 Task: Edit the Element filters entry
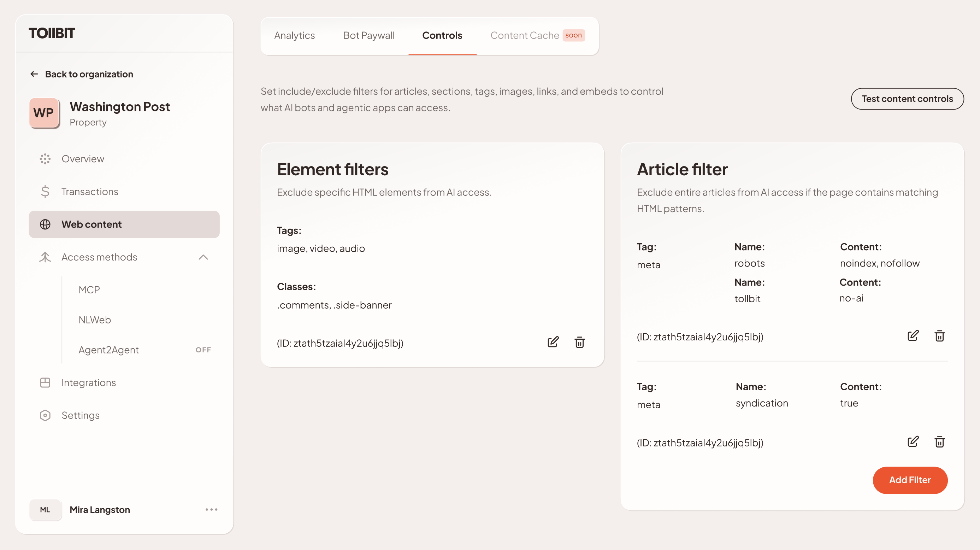pos(553,342)
